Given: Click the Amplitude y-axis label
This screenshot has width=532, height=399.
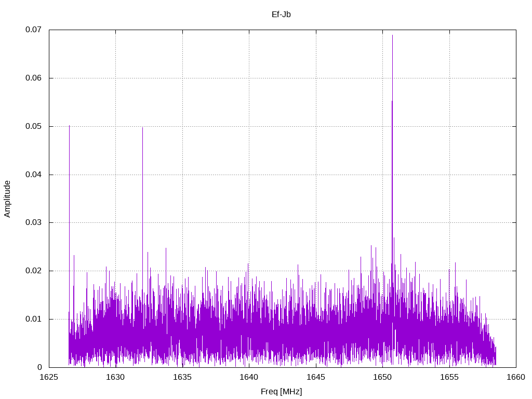Looking at the screenshot, I should click(x=7, y=199).
